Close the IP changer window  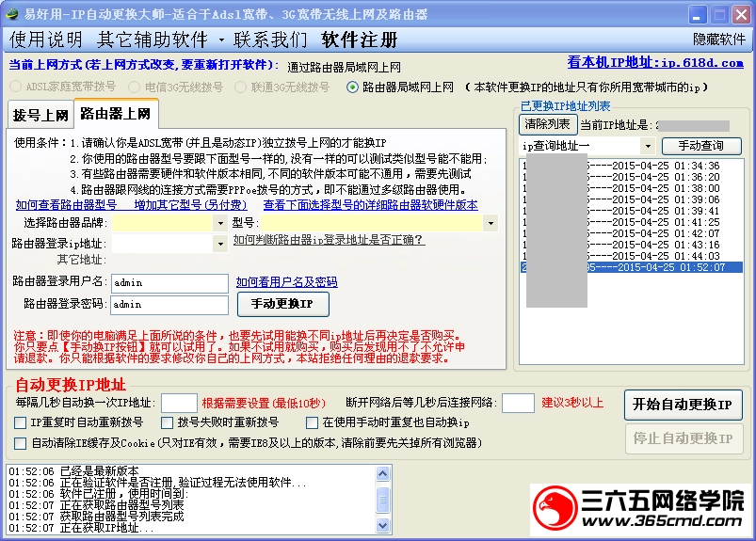click(742, 14)
